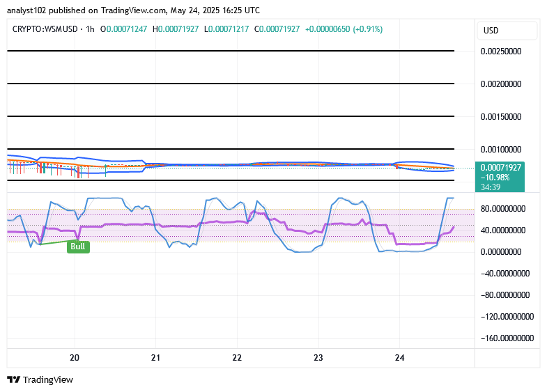Click the 0.00250000 price axis label

[501, 52]
